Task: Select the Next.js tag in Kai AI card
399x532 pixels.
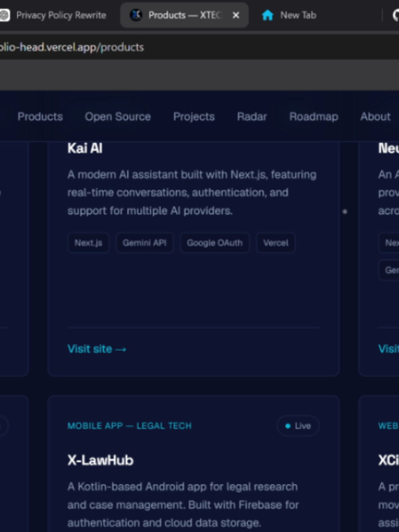Action: pyautogui.click(x=88, y=243)
